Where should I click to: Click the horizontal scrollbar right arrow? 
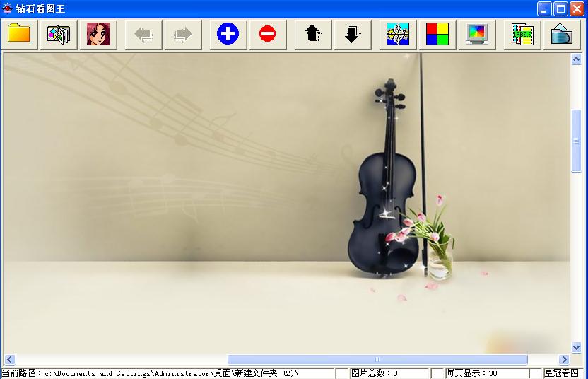pyautogui.click(x=564, y=359)
